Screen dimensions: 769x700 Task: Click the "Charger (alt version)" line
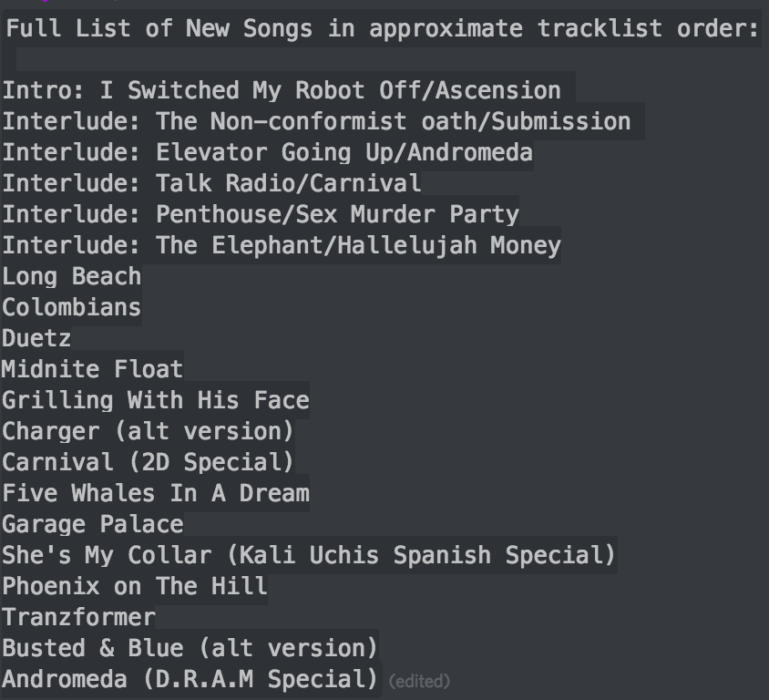[x=148, y=431]
